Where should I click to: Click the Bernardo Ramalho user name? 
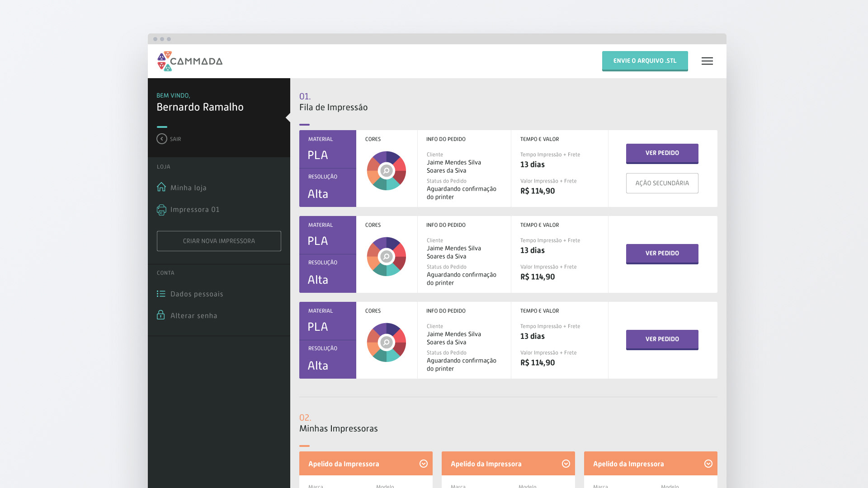pyautogui.click(x=200, y=107)
